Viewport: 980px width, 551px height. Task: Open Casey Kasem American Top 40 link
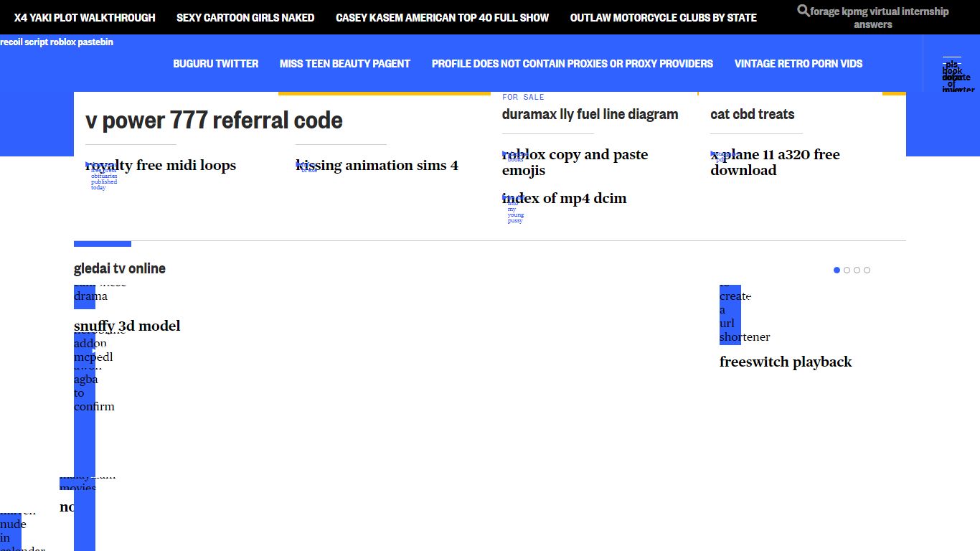(x=442, y=17)
